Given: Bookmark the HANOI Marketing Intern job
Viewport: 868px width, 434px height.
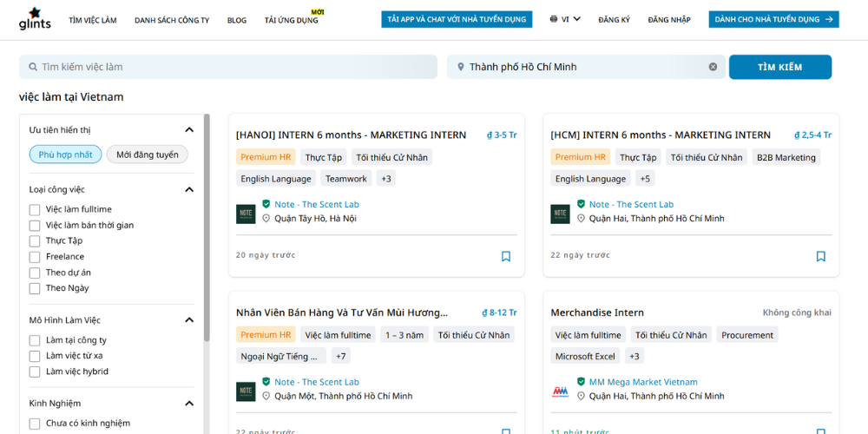Looking at the screenshot, I should (506, 256).
